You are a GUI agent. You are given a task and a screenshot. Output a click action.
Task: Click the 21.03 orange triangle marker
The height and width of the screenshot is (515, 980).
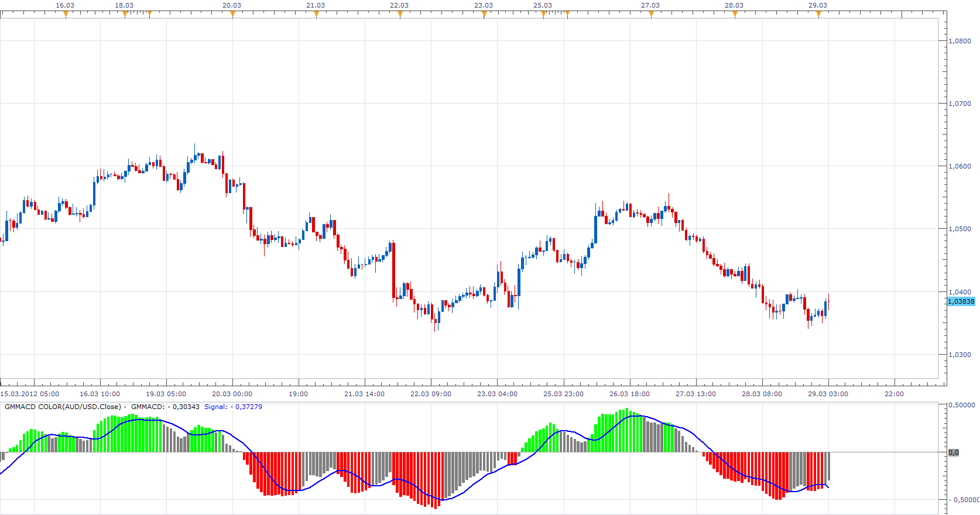click(316, 14)
